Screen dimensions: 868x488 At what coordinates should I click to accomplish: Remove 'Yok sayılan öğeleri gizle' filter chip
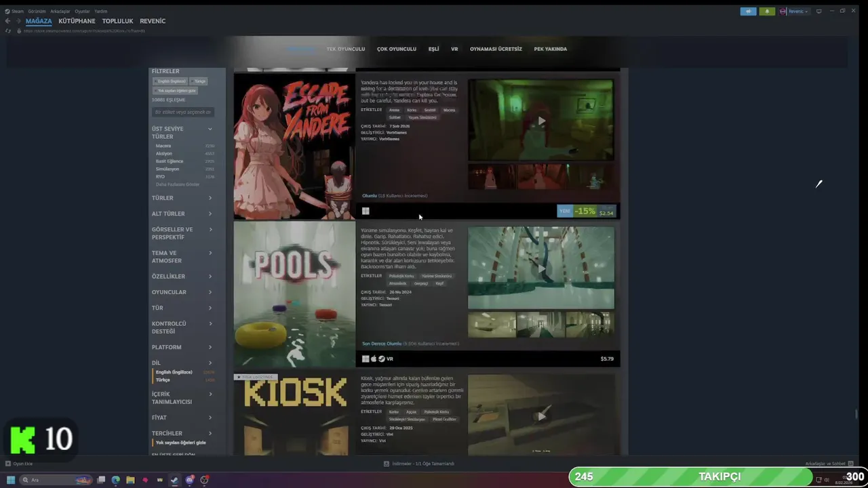click(175, 90)
